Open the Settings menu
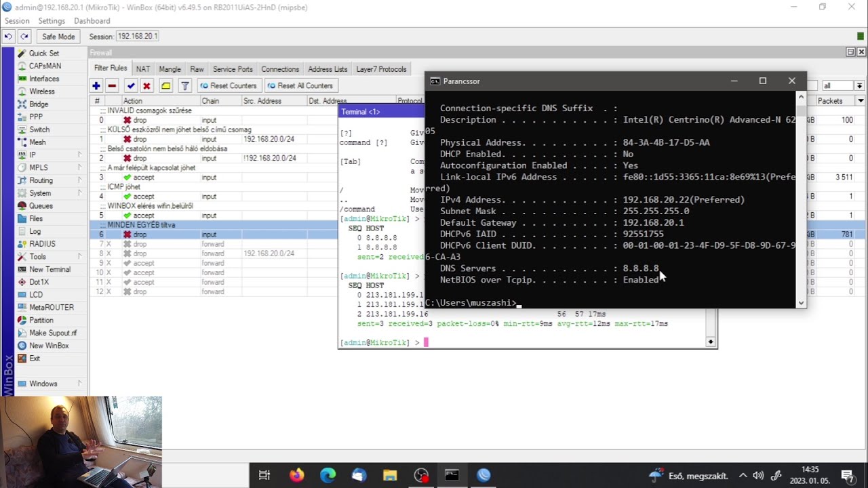The height and width of the screenshot is (488, 868). 52,21
